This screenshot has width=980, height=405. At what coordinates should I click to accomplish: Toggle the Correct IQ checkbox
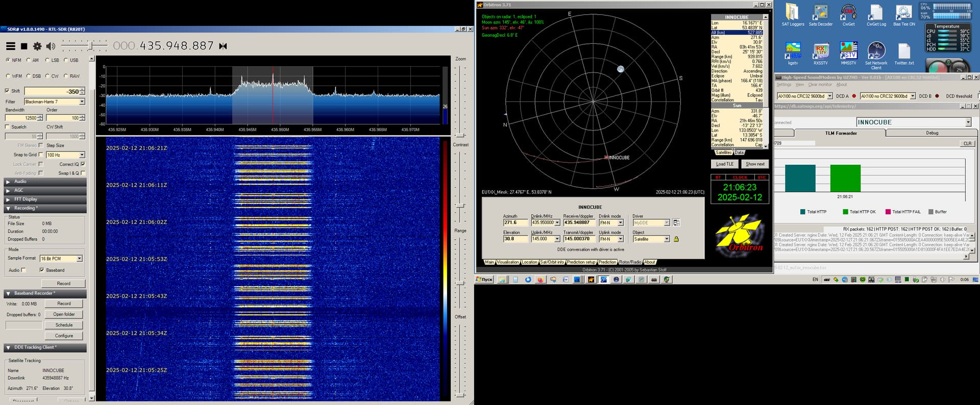83,164
